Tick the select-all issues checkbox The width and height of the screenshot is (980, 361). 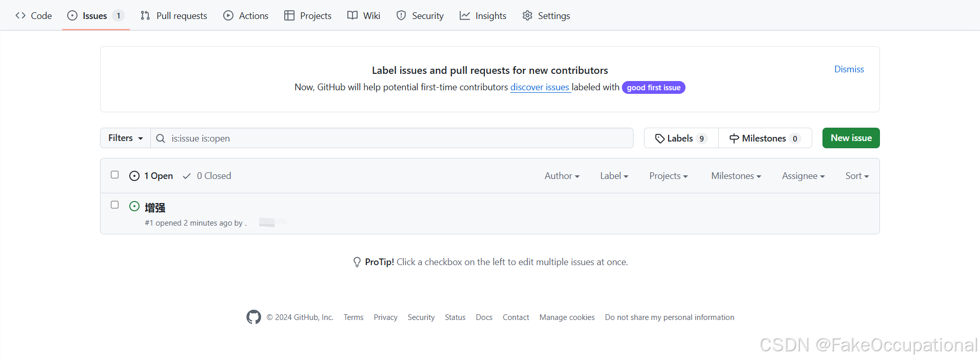pos(115,175)
